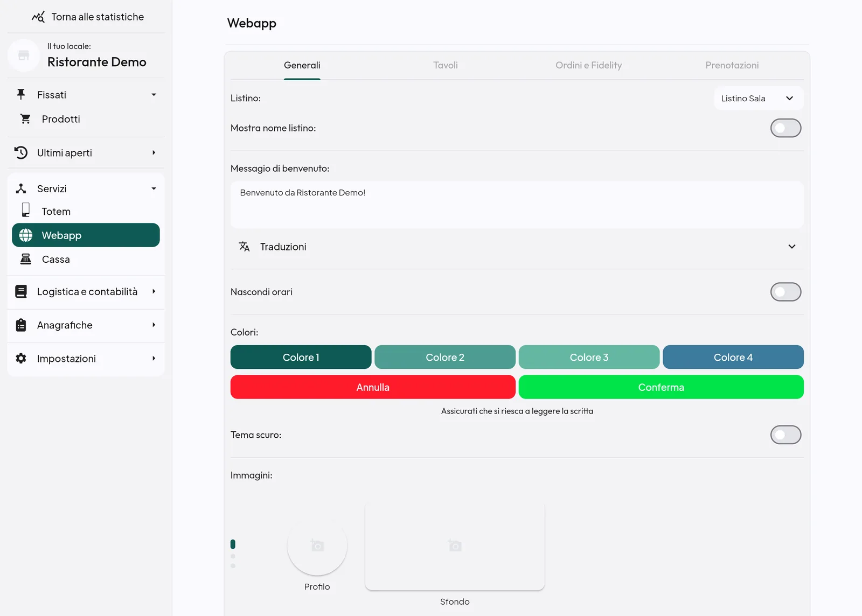Click the book icon for Logistica e contabilità
Screen dimensions: 862x616
[x=21, y=291]
